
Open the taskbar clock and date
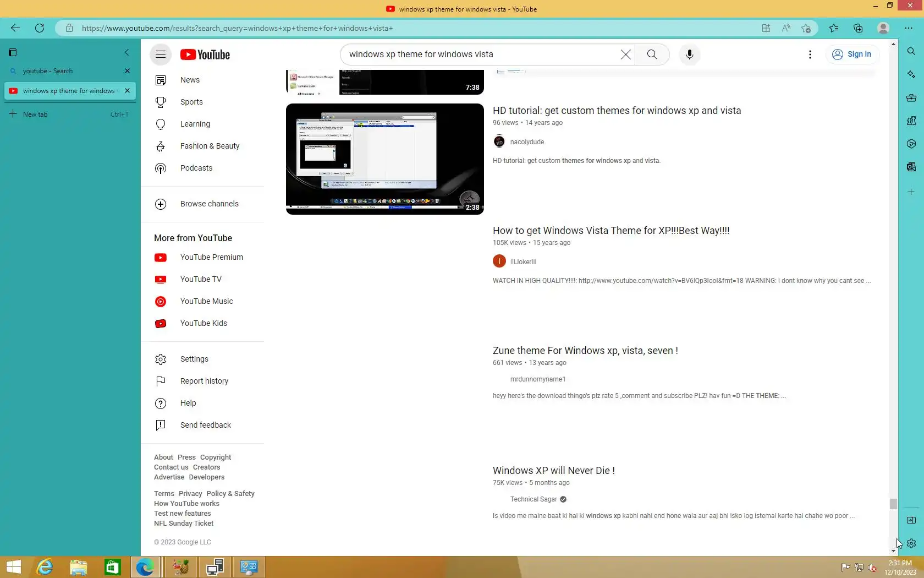tap(900, 568)
